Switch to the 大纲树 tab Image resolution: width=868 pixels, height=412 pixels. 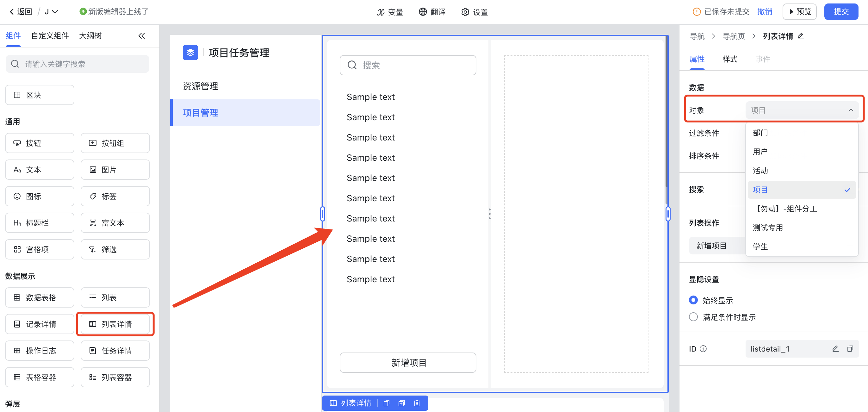90,36
